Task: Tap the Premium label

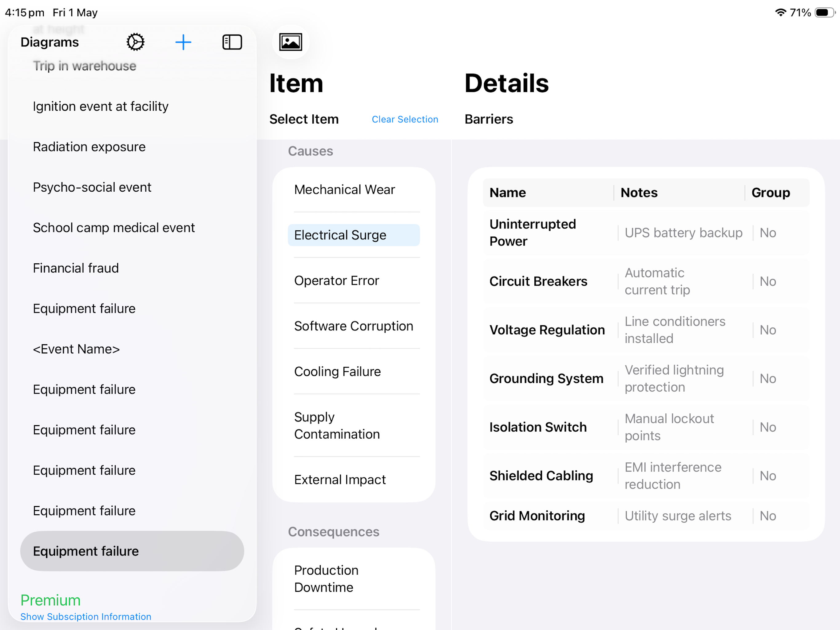Action: coord(50,600)
